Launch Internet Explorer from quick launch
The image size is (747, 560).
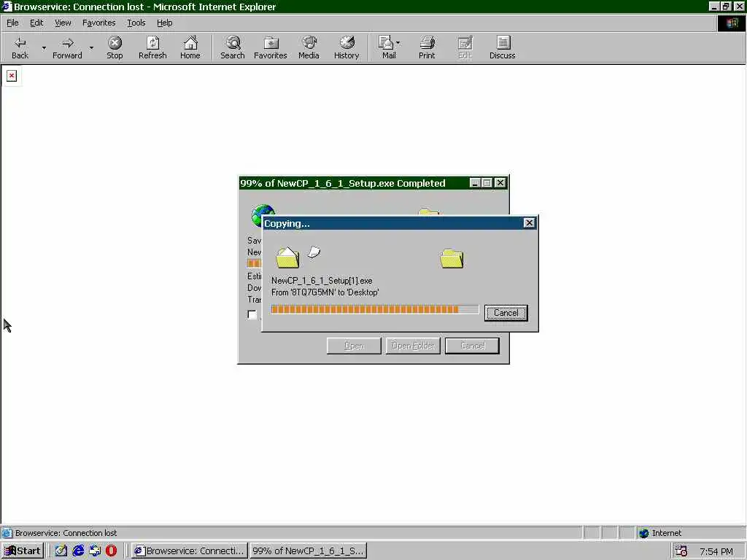pos(78,551)
